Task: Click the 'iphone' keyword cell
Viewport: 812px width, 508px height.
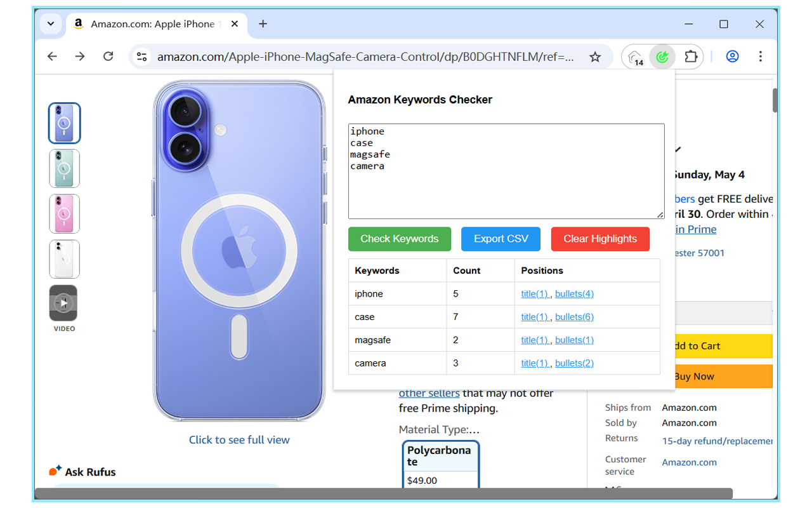Action: tap(397, 294)
